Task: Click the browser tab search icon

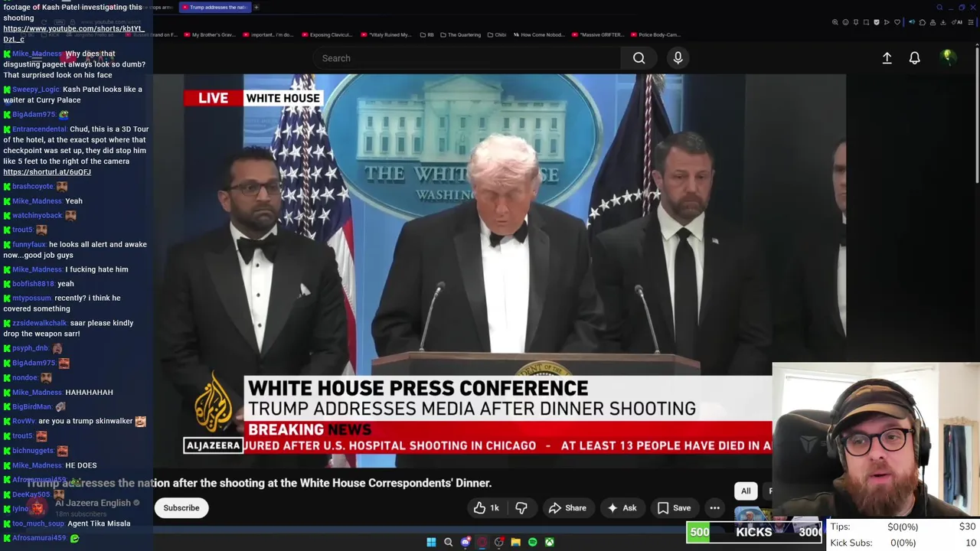Action: point(939,8)
